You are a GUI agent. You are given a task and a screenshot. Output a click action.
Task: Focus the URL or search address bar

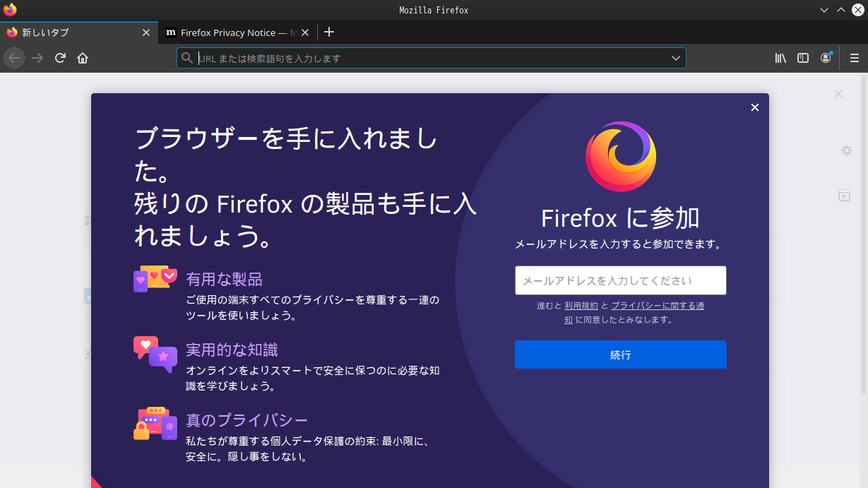(431, 58)
